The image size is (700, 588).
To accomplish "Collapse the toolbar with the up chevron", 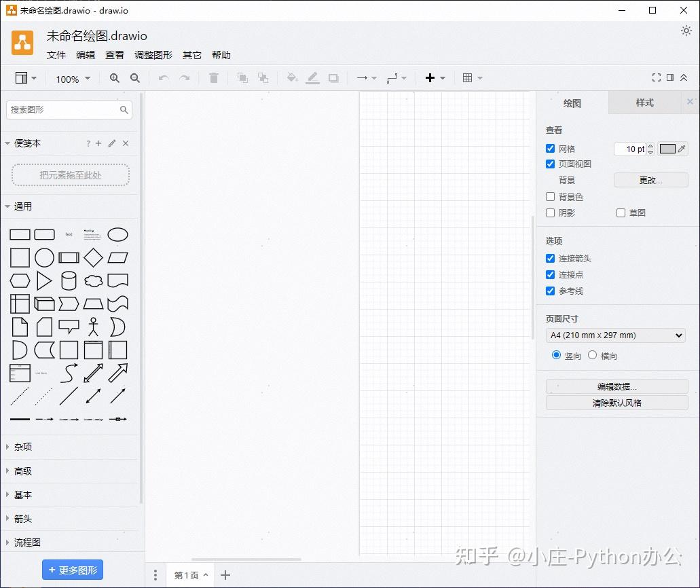I will [x=684, y=77].
